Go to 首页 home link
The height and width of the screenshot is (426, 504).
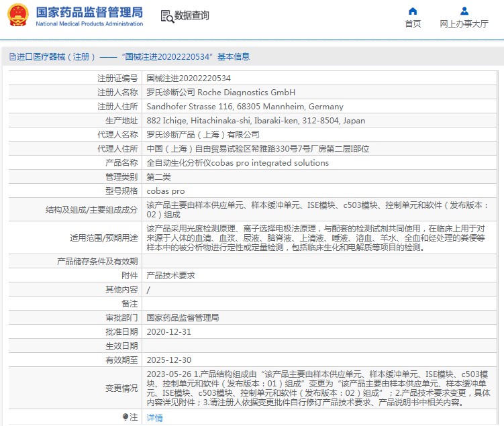[x=413, y=23]
